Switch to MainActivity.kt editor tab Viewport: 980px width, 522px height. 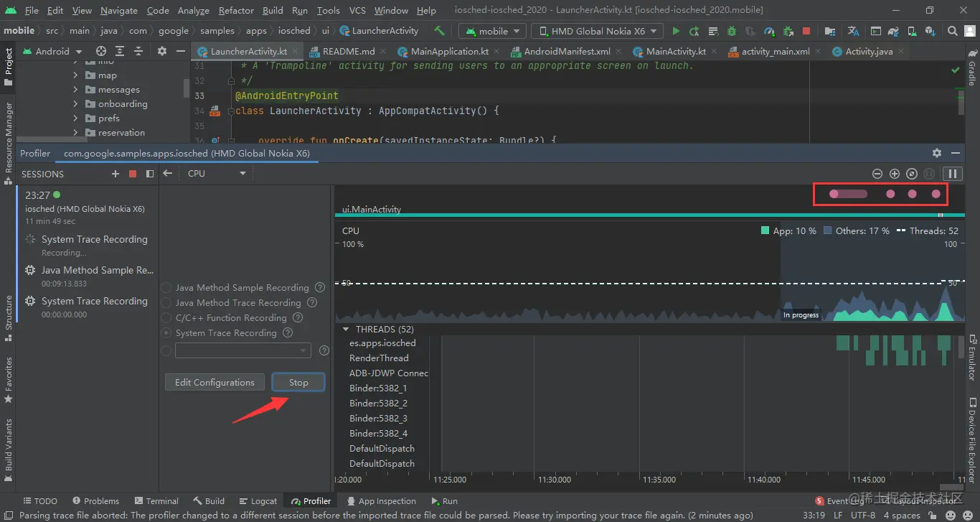click(675, 51)
